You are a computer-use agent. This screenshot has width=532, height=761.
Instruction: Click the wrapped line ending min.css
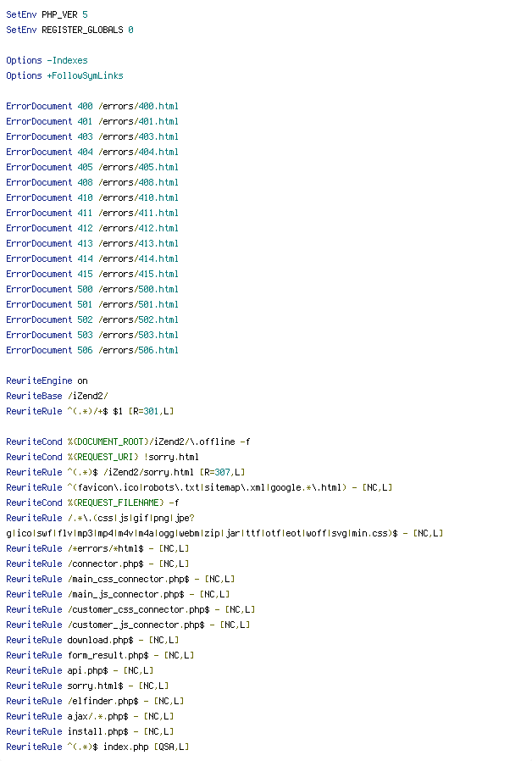pos(224,533)
